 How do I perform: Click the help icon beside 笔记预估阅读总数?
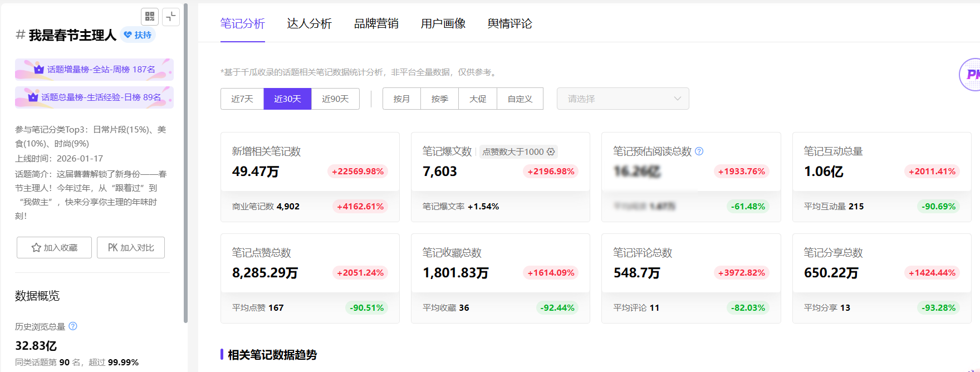coord(699,151)
